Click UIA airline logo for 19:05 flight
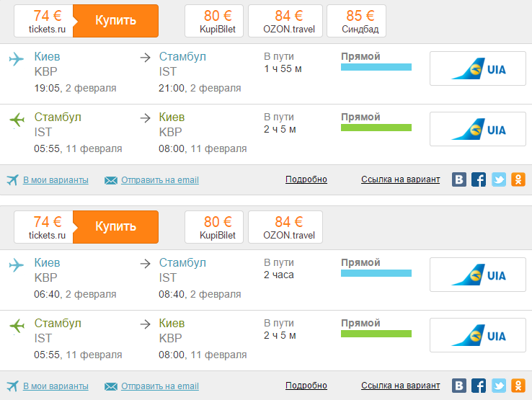The width and height of the screenshot is (532, 400). point(478,68)
